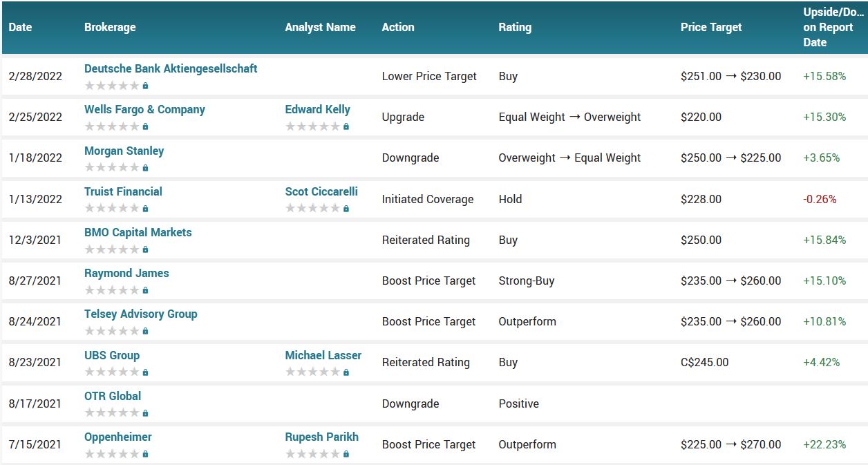
Task: Click the Price Target column header
Action: tap(711, 28)
